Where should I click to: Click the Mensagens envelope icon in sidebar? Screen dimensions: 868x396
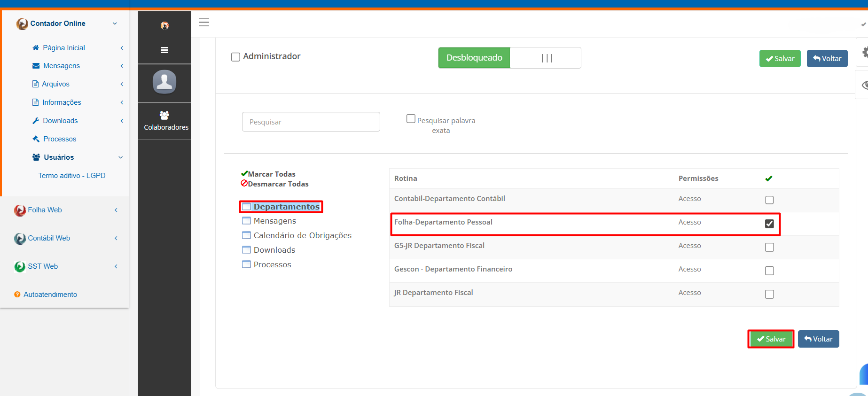point(36,66)
